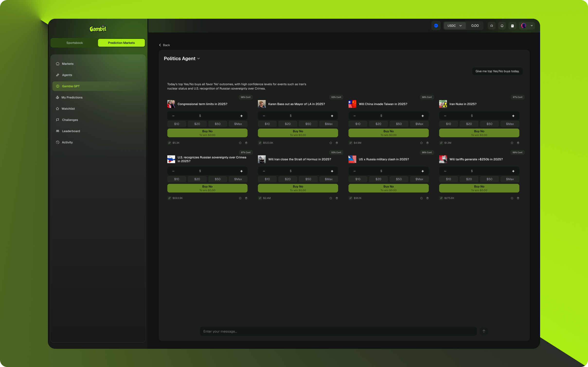Viewport: 588px width, 367px height.
Task: Open gift icon on Karen Bass card
Action: point(337,143)
